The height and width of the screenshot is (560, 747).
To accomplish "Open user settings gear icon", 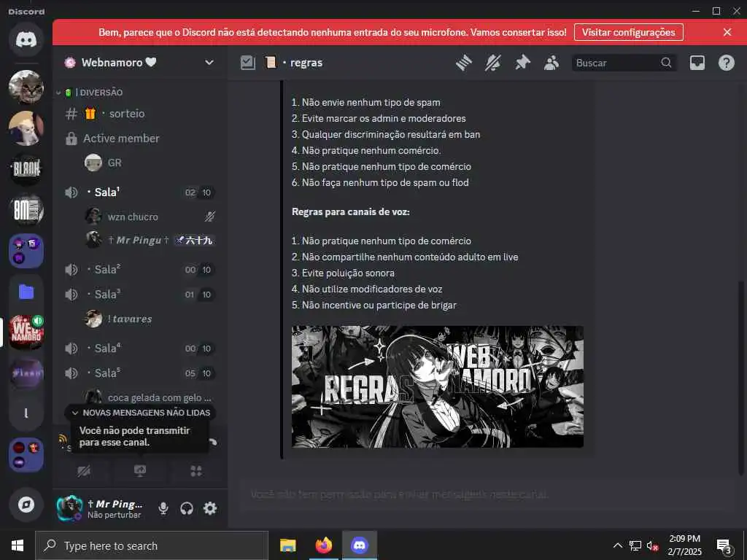I will click(x=210, y=508).
